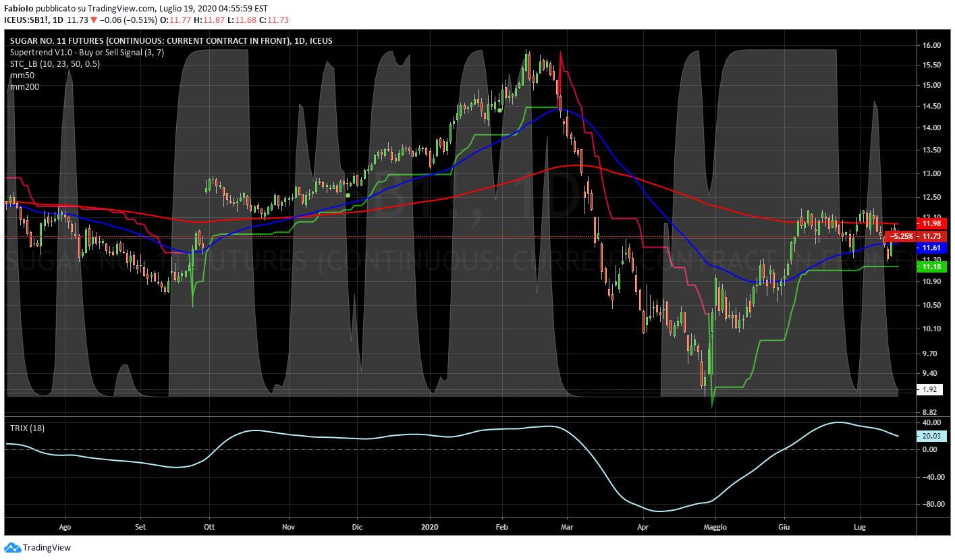Click the Ott month label on time axis
Image resolution: width=955 pixels, height=560 pixels.
click(x=209, y=526)
